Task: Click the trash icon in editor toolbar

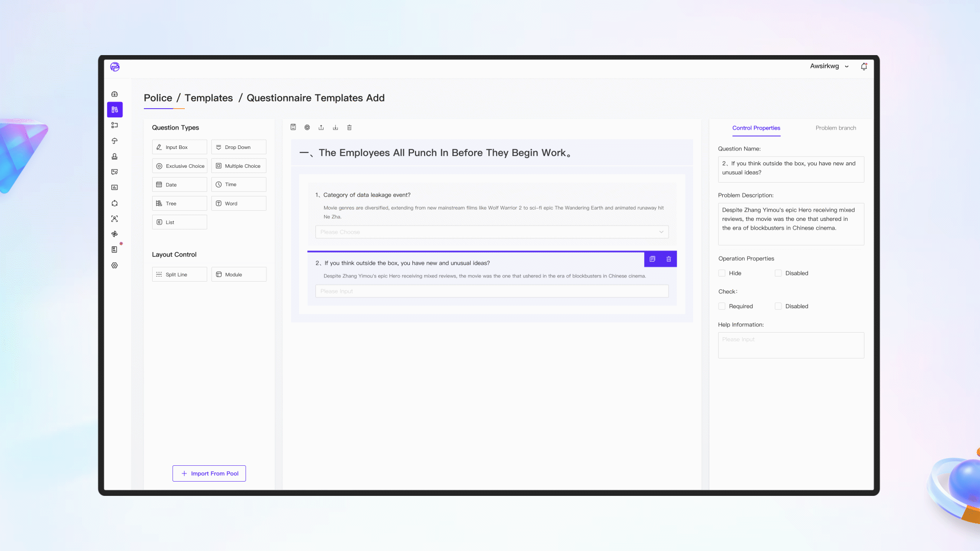Action: pos(350,128)
